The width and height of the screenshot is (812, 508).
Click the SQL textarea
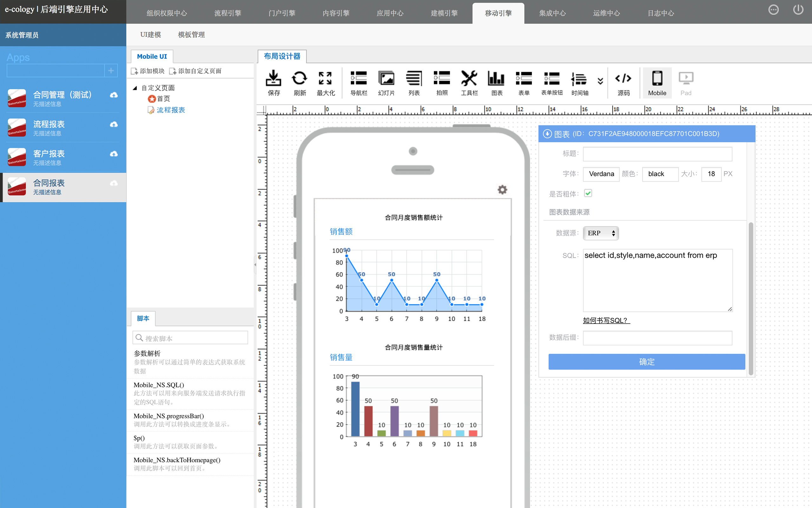[658, 280]
